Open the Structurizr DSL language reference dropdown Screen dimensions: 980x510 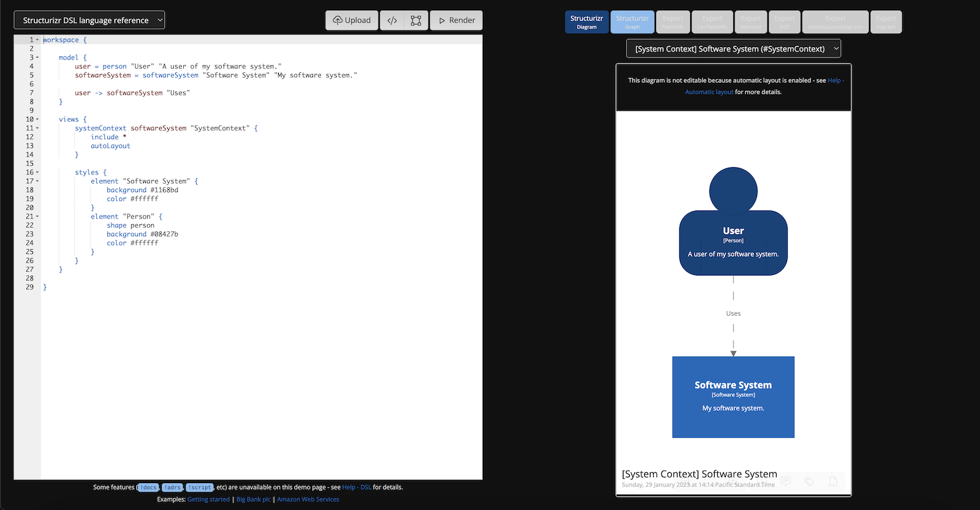[x=89, y=20]
